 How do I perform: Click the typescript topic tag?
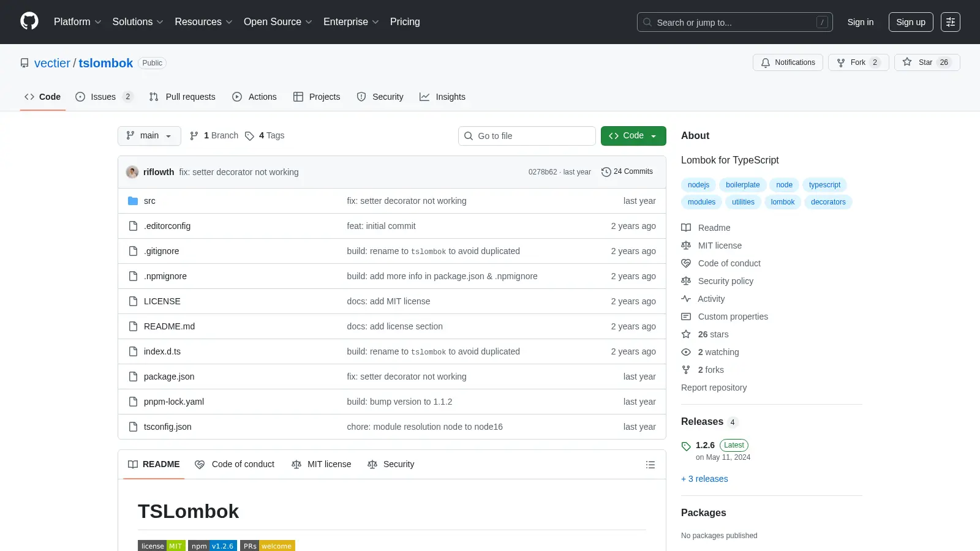(824, 185)
